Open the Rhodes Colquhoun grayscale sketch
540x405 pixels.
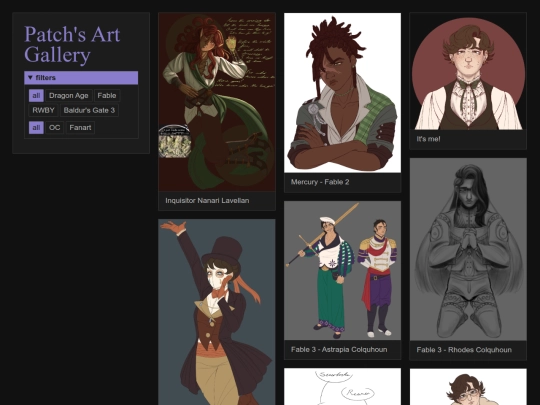468,249
